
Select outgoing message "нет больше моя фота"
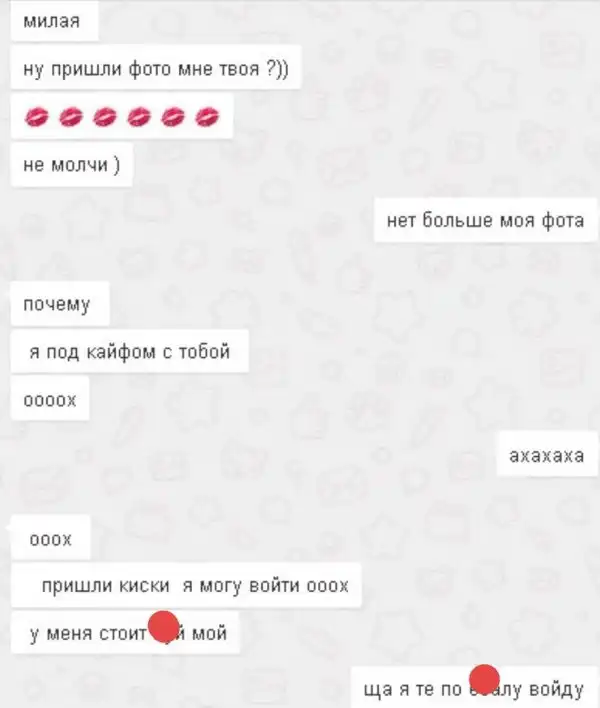coord(485,220)
